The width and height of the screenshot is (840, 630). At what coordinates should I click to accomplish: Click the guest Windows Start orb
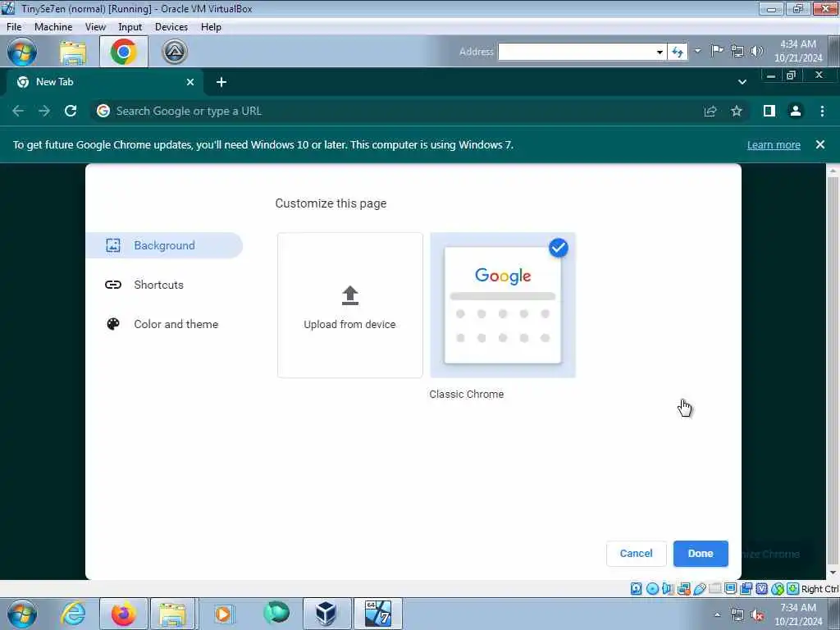[22, 52]
